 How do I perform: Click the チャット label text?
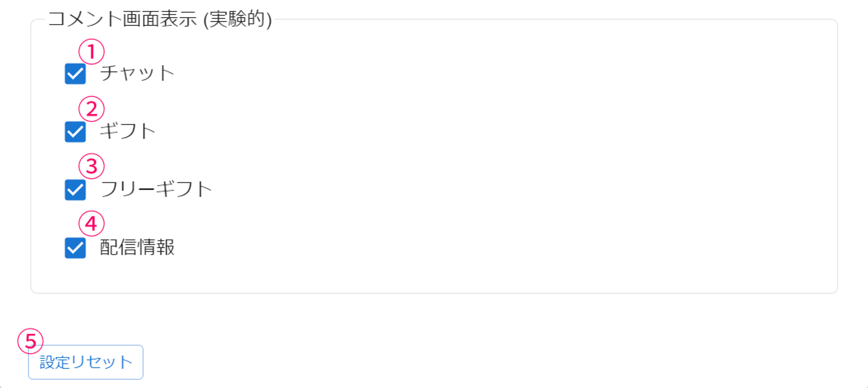137,73
